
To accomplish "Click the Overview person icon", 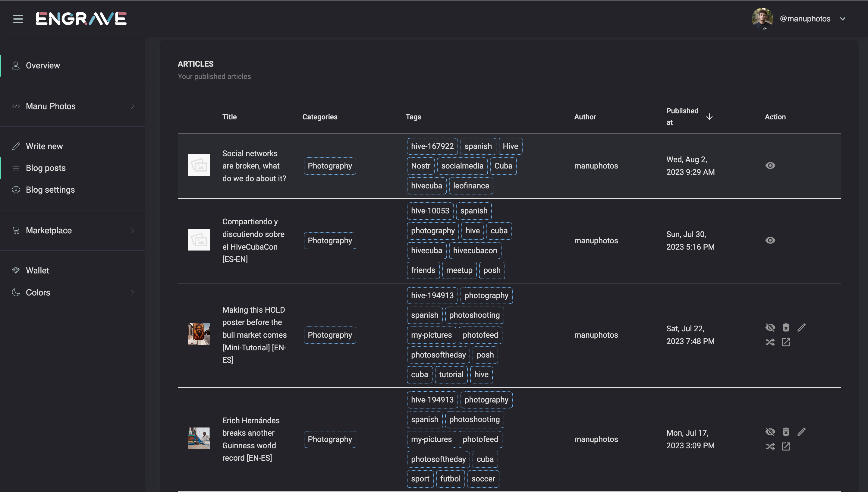I will coord(16,65).
